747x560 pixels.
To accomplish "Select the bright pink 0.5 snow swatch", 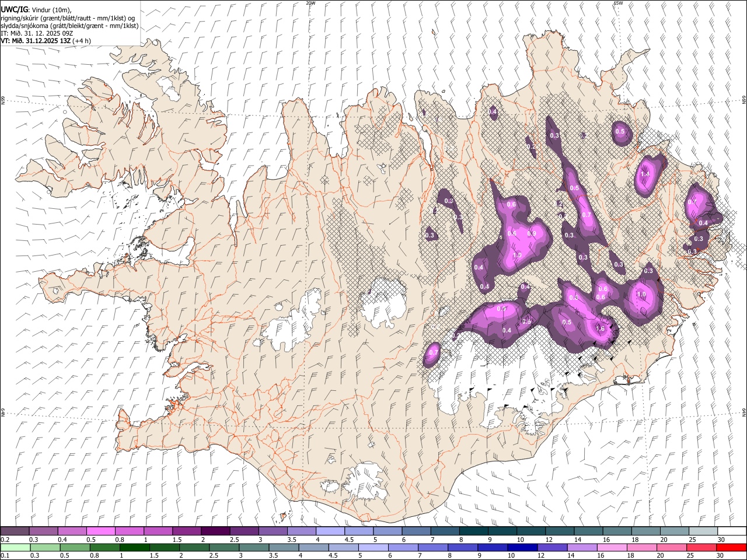I will pos(100,531).
